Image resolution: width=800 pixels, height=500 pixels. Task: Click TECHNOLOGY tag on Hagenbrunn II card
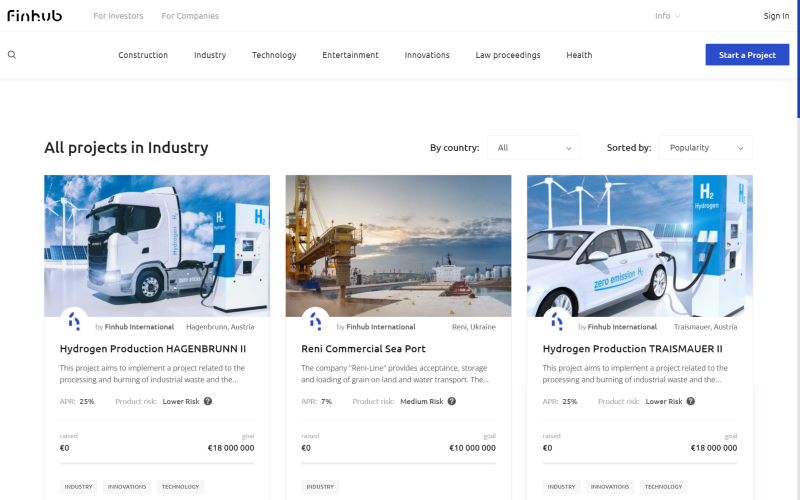(x=181, y=487)
